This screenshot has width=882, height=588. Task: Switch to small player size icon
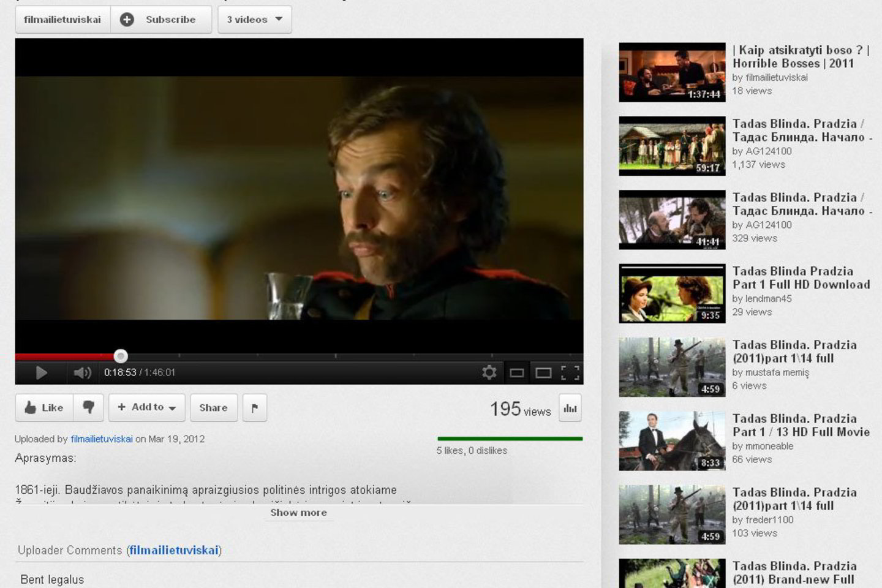[x=516, y=372]
